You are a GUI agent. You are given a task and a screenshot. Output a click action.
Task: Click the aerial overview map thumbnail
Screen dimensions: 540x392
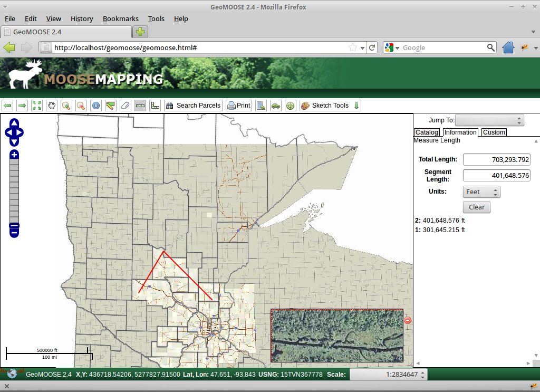337,336
